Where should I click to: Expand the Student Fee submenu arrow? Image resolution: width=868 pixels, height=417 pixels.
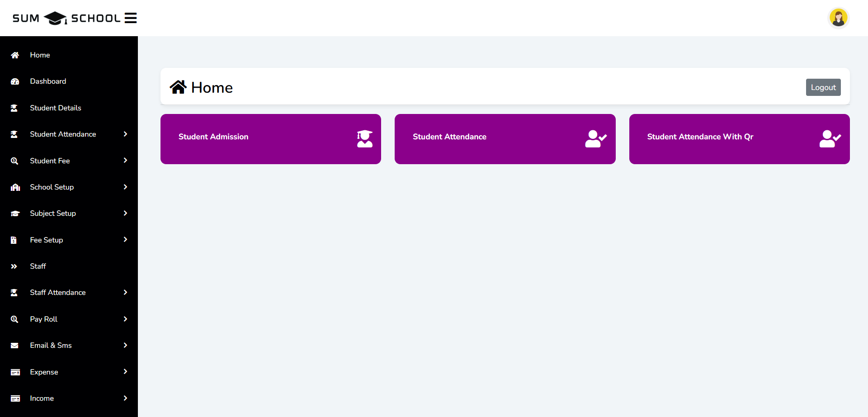[125, 161]
